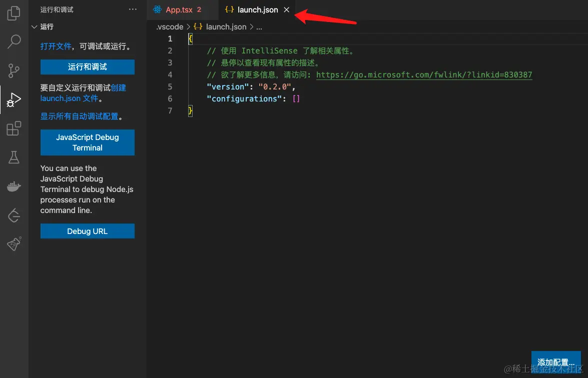Click the breadcrumb ellipsis item

[259, 27]
